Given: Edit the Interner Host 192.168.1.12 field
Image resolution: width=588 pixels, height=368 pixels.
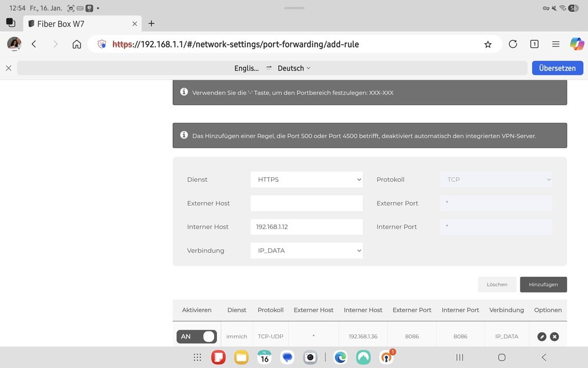Looking at the screenshot, I should point(306,227).
